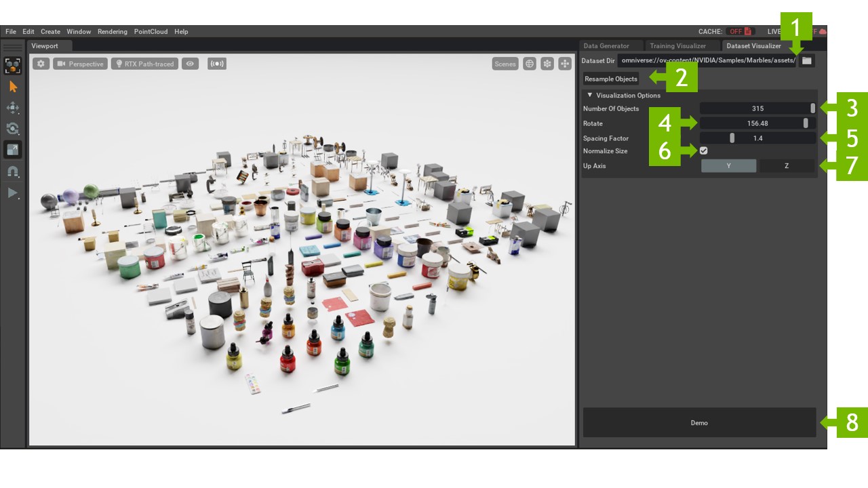Uncheck the Normalize Size checkbox
The width and height of the screenshot is (868, 488).
[704, 150]
